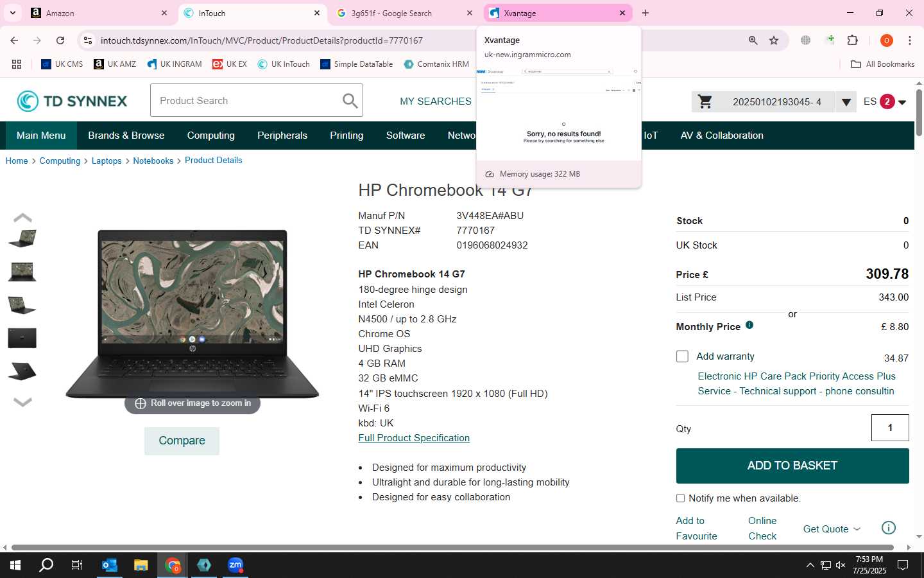Click the zoom magnifier icon in address bar
Viewport: 924px width, 578px height.
pos(753,40)
